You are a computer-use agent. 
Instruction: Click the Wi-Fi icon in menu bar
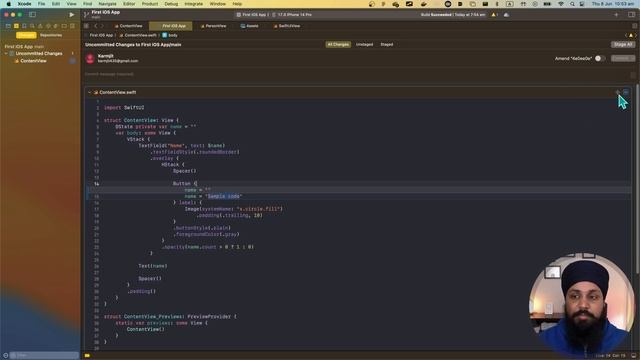561,4
